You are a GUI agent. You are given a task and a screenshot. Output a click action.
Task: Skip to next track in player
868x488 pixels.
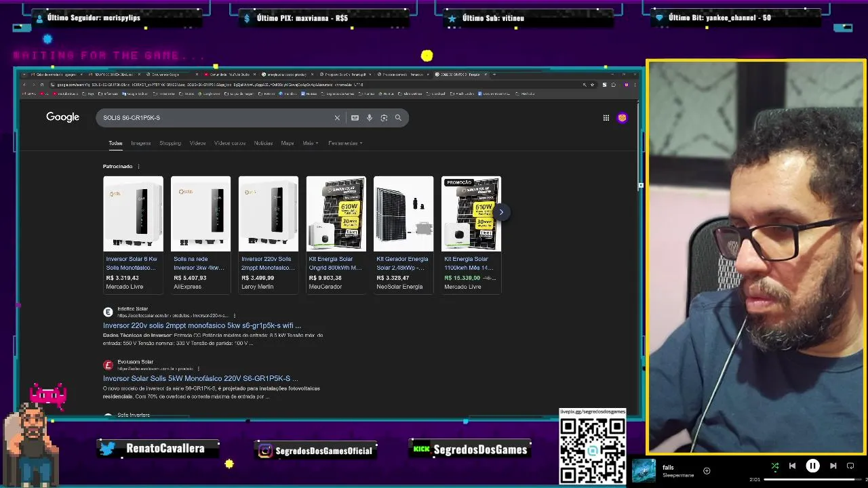[x=833, y=466]
